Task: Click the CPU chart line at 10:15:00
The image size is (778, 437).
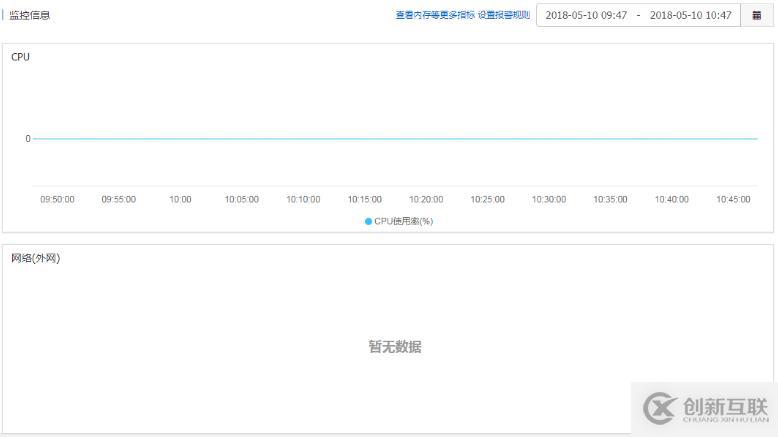Action: pos(365,139)
